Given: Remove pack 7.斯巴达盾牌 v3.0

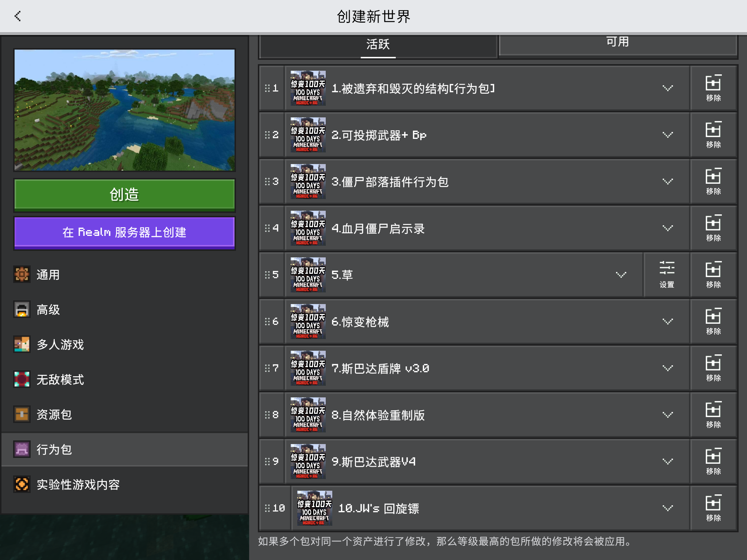Looking at the screenshot, I should point(713,368).
